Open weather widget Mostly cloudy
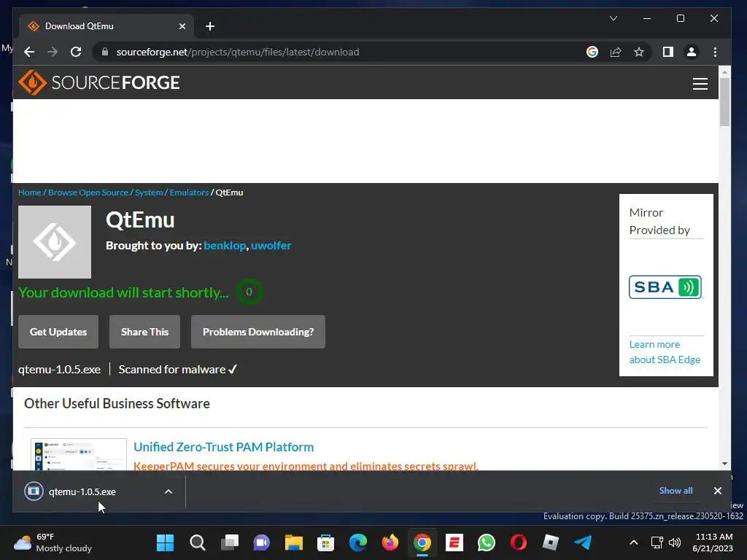This screenshot has width=747, height=560. tap(53, 542)
